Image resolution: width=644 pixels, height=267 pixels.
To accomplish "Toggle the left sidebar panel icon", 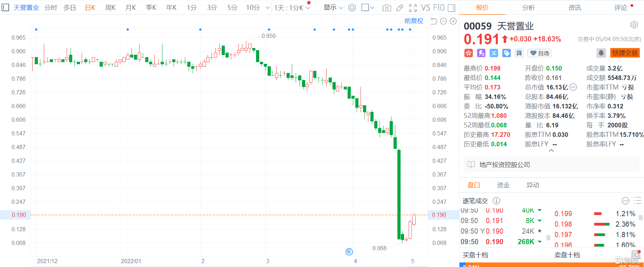I will 5,7.
